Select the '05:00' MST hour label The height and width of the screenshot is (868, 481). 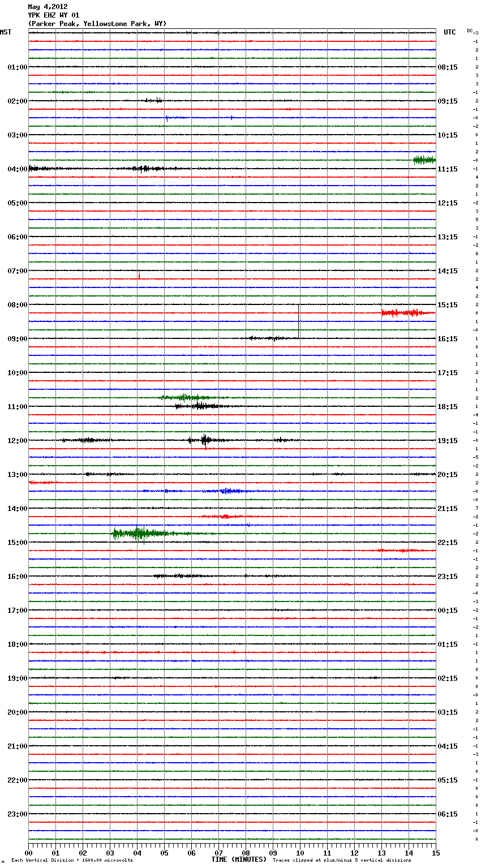coord(18,203)
